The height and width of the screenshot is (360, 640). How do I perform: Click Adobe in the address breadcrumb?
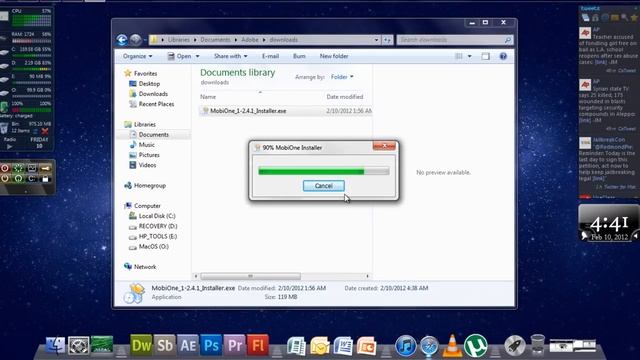tap(249, 40)
